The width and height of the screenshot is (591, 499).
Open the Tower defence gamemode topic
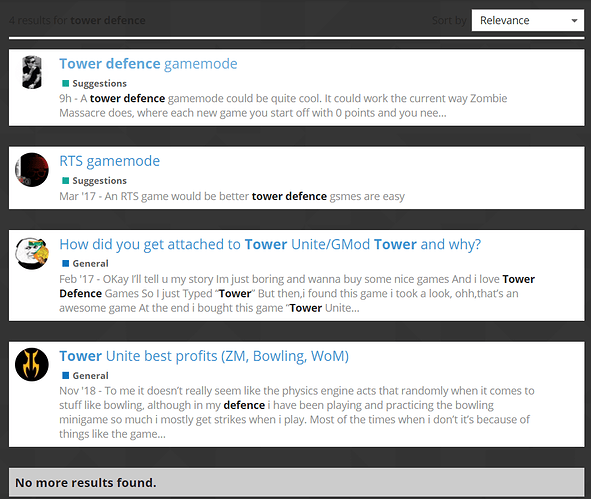[x=148, y=64]
